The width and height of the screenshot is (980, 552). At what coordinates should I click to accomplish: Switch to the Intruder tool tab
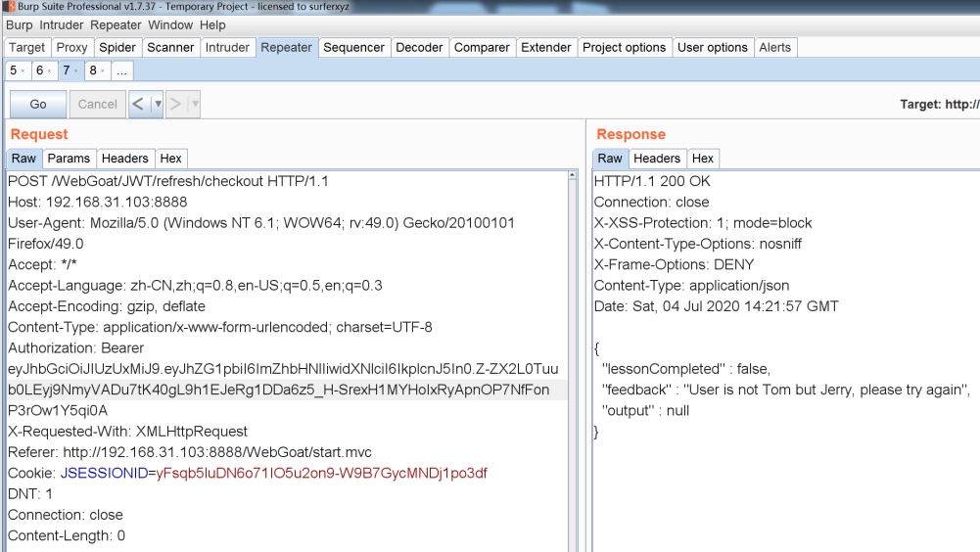point(227,48)
